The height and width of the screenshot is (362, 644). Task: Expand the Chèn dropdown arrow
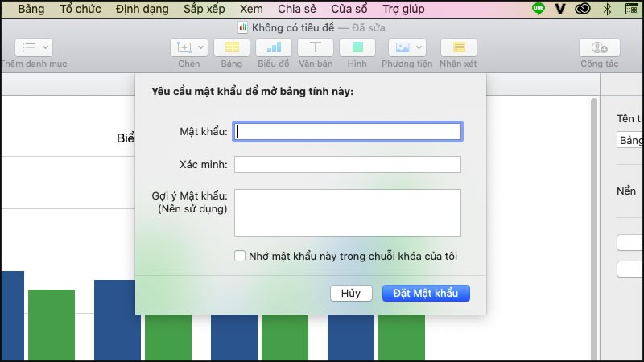click(x=200, y=47)
